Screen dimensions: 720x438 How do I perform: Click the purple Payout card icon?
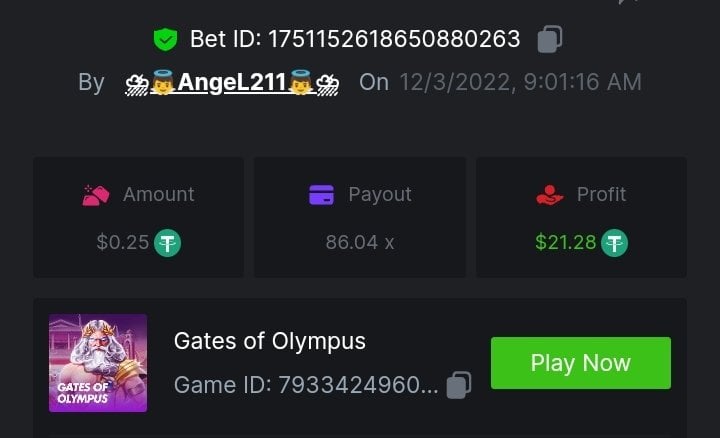(x=321, y=195)
